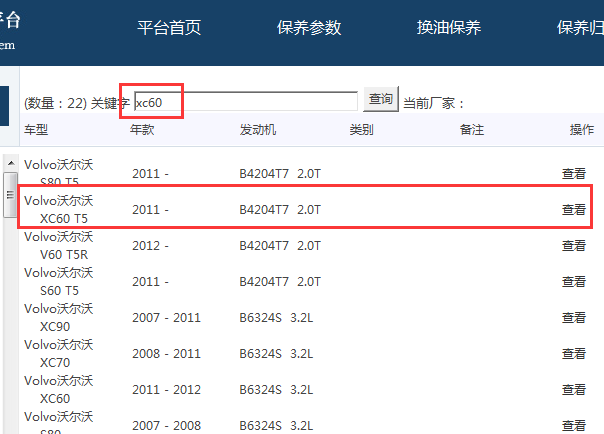Image resolution: width=604 pixels, height=434 pixels.
Task: Click the 查询 search button
Action: (381, 99)
